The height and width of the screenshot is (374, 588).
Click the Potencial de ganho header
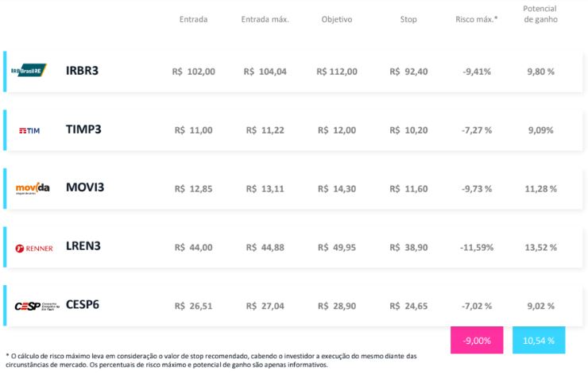[x=540, y=13]
